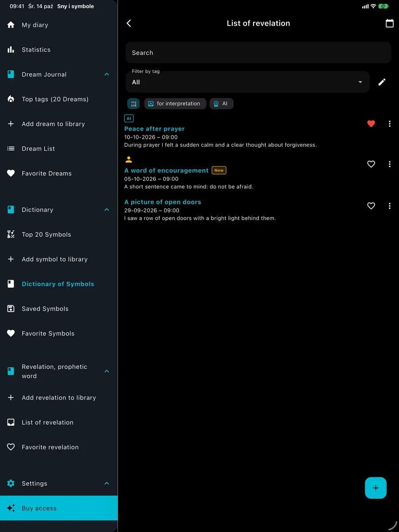
Task: Open the Peace after prayer entry title
Action: tap(154, 129)
